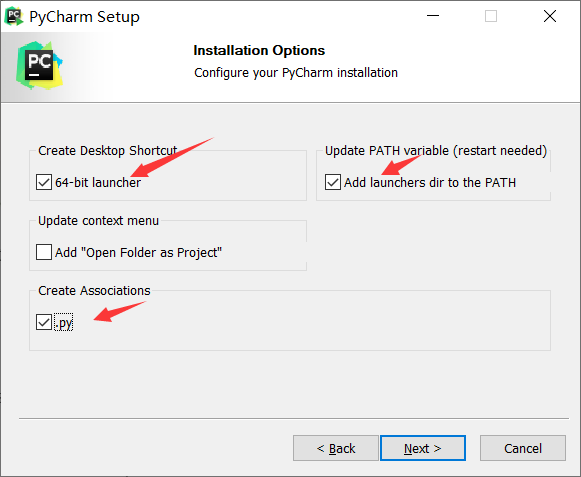This screenshot has width=581, height=477.
Task: Click the Add "Open Folder as Project" label text
Action: coord(138,252)
